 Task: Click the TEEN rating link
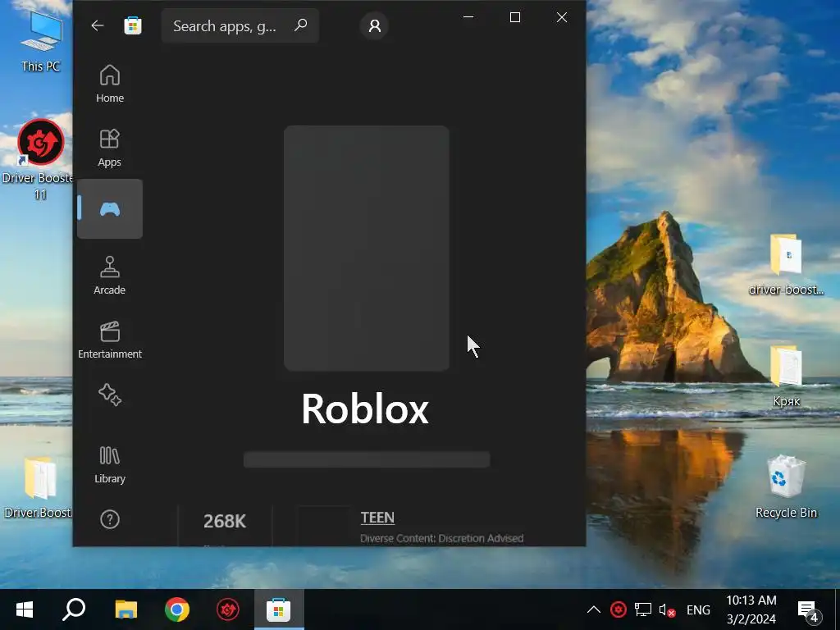pyautogui.click(x=377, y=518)
